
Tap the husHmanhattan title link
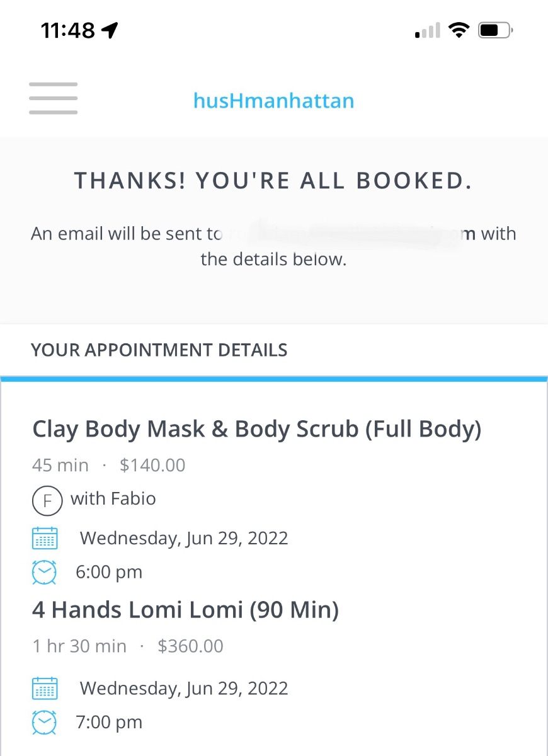coord(273,100)
